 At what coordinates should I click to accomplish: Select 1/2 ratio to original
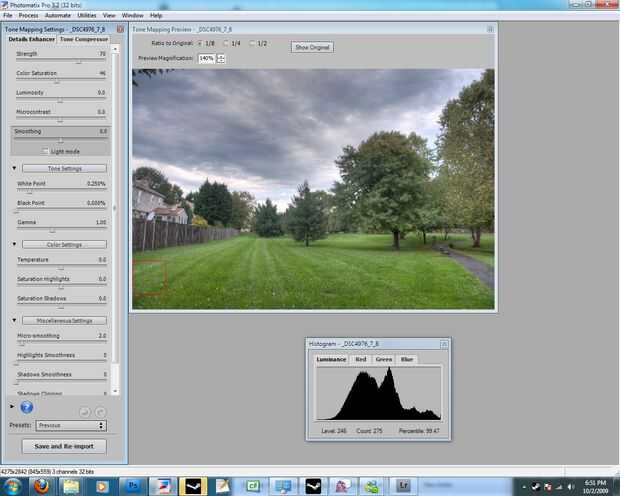click(252, 43)
